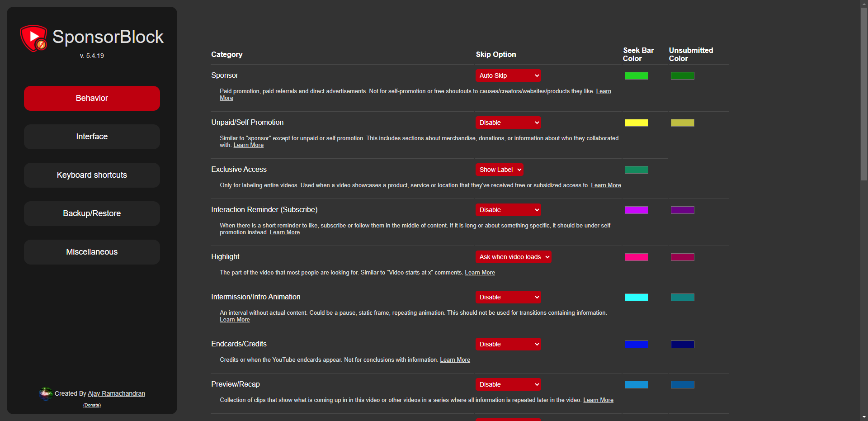Screen dimensions: 868x421
Task: Click the Unsubmitted Color header
Action: click(691, 54)
